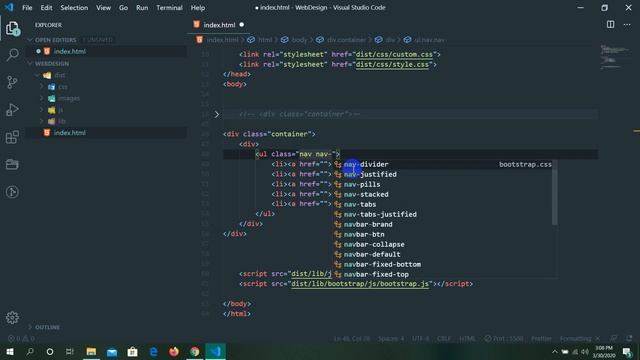Open the Terminal menu
The image size is (640, 360).
[x=169, y=8]
